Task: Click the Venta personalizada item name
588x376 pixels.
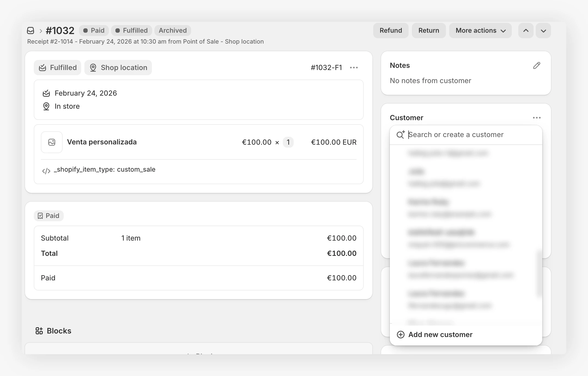Action: [102, 142]
